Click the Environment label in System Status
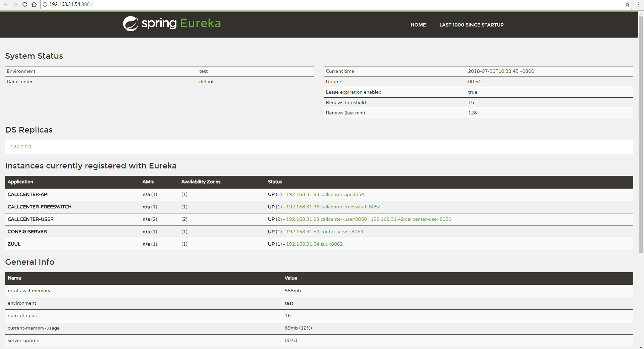644x349 pixels. [x=21, y=71]
